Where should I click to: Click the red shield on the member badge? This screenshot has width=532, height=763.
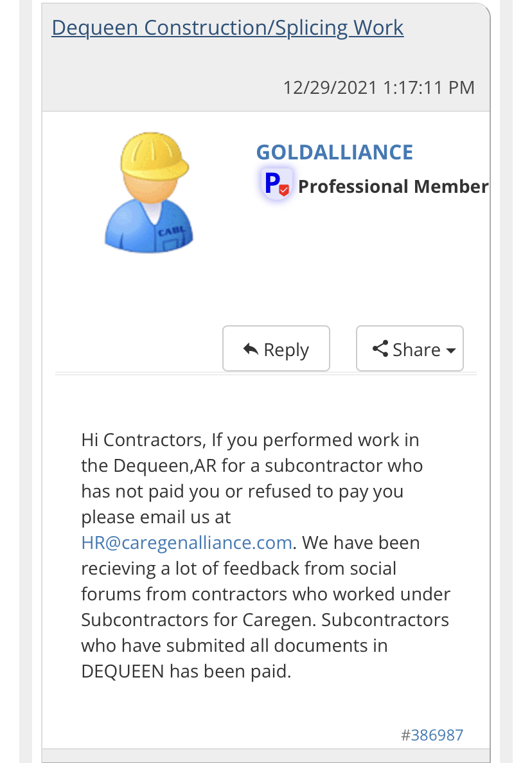tap(285, 190)
